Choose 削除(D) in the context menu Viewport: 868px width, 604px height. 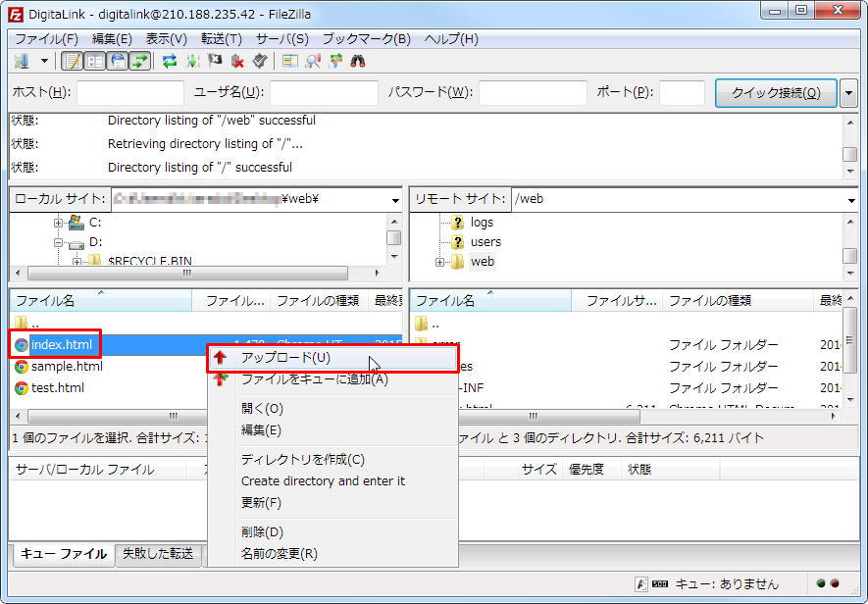pos(332,532)
